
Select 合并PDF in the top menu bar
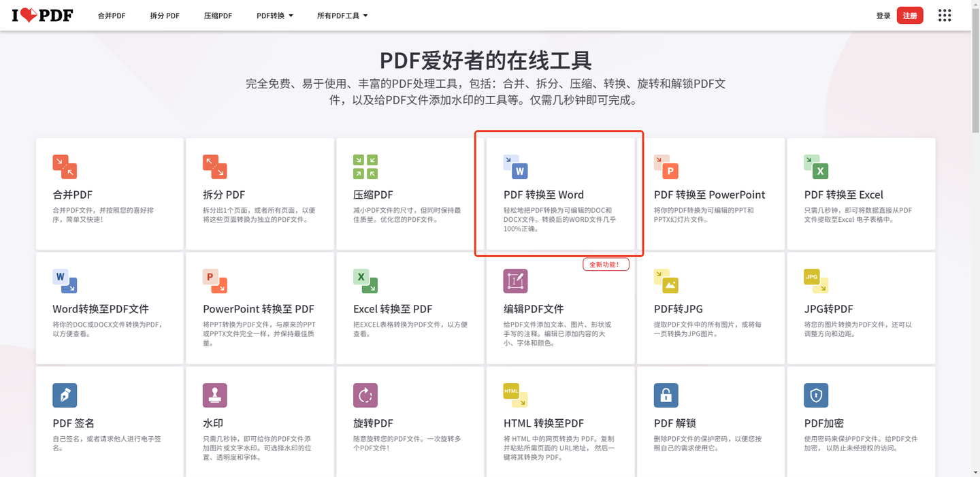tap(111, 15)
